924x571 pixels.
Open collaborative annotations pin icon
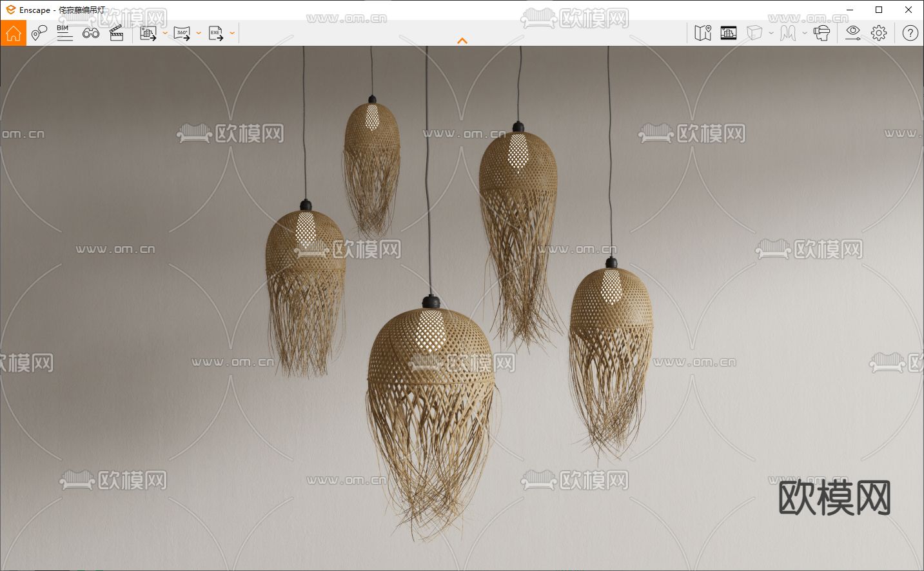pos(39,33)
